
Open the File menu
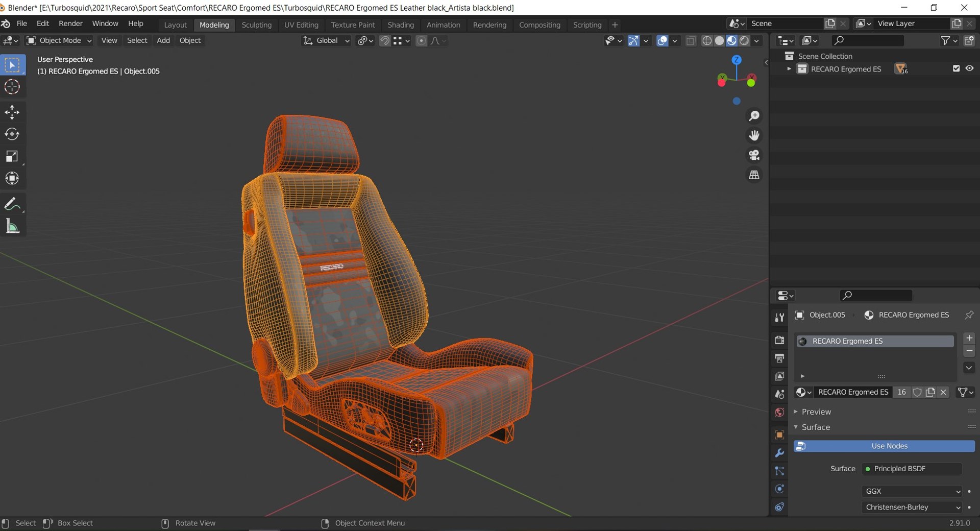[22, 23]
